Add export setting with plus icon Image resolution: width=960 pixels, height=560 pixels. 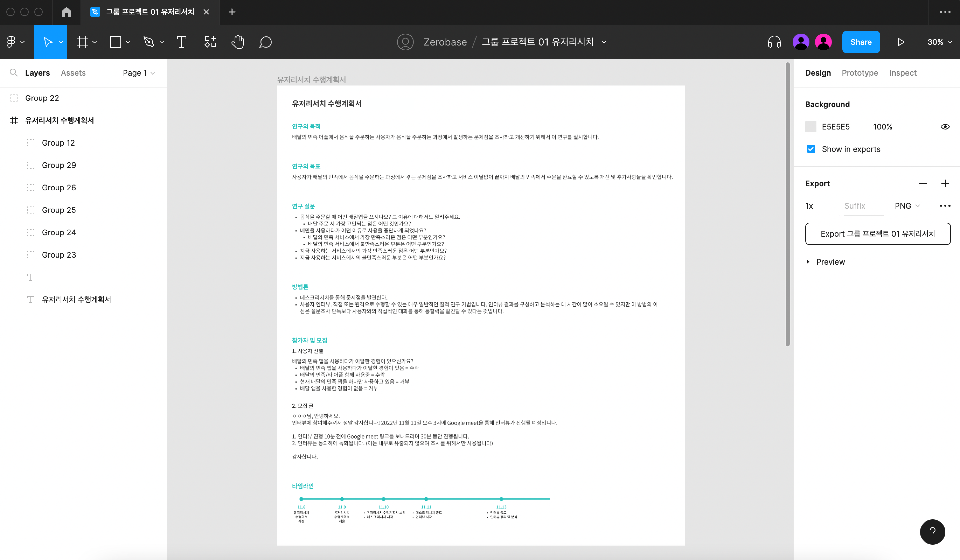point(945,183)
